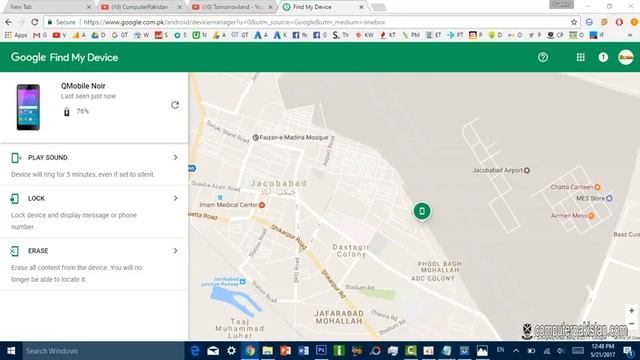Viewport: 640px width, 360px height.
Task: Zoom in on the map
Action: pos(631,311)
